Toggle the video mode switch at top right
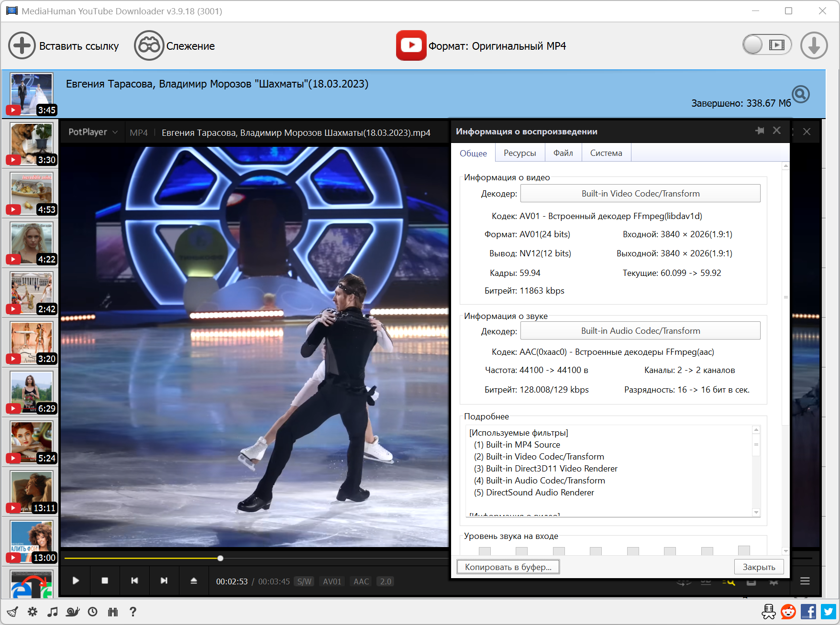This screenshot has height=625, width=840. [x=766, y=45]
